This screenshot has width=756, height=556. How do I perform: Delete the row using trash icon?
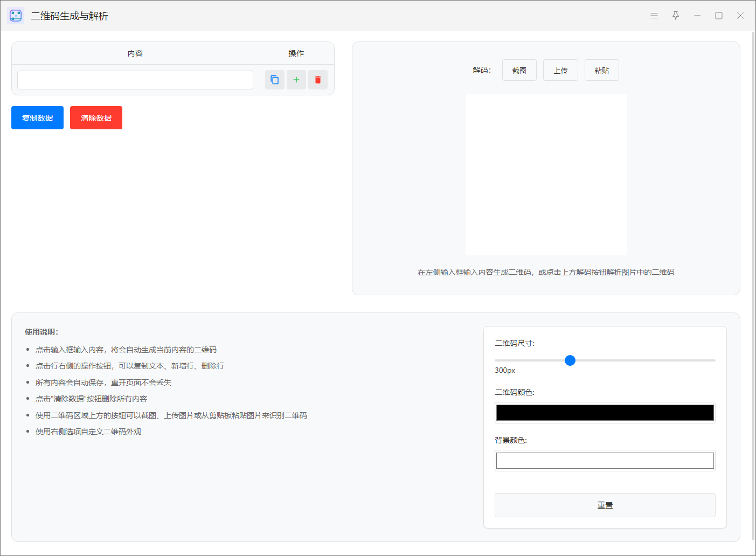click(x=317, y=80)
